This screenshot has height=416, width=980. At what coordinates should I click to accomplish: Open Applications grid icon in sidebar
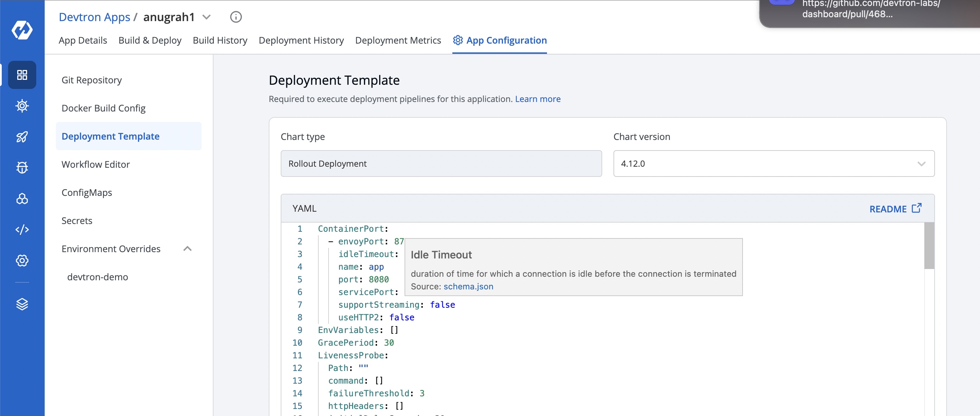tap(22, 75)
